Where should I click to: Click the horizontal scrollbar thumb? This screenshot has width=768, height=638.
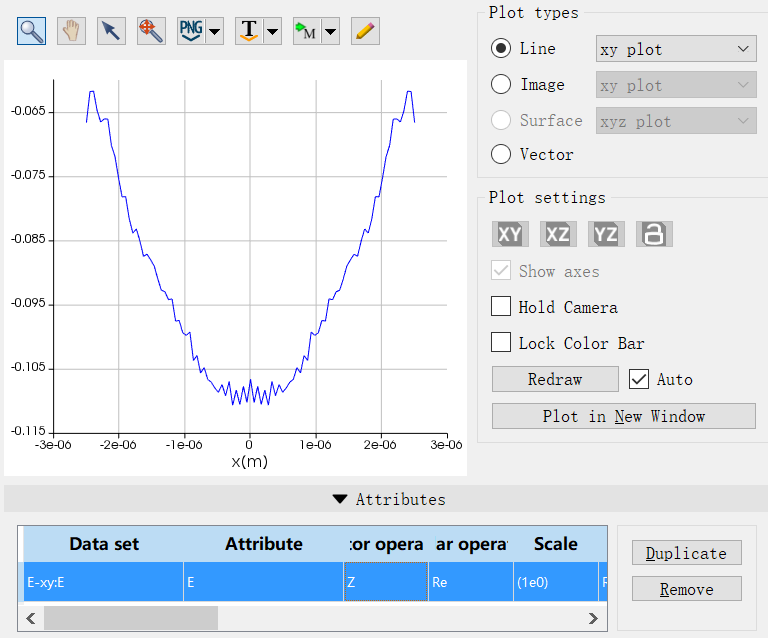131,618
